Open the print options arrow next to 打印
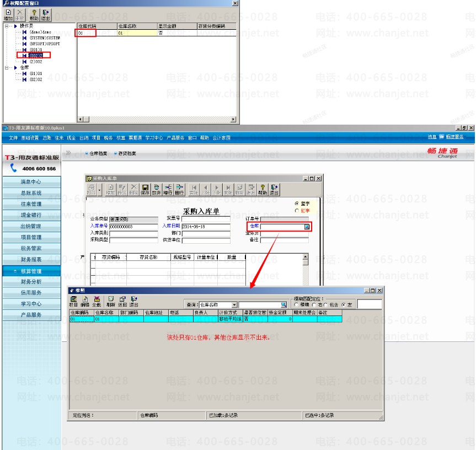Screen dimensions: 476x450 pos(100,189)
